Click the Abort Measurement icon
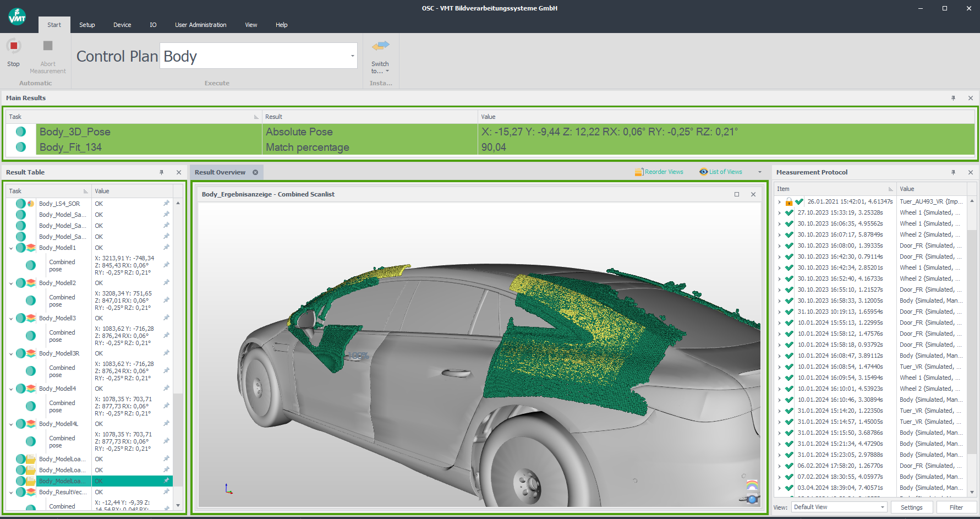Screen dimensions: 980x519 (48, 47)
